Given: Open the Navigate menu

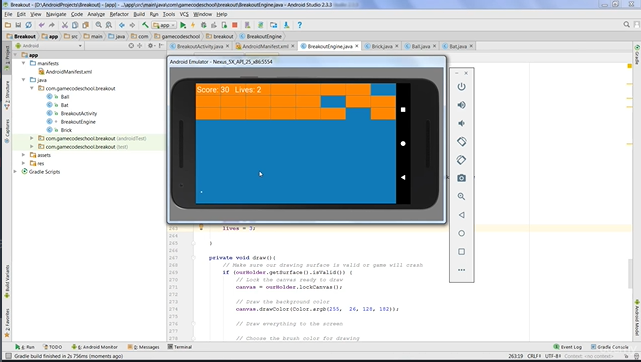Looking at the screenshot, I should [56, 14].
